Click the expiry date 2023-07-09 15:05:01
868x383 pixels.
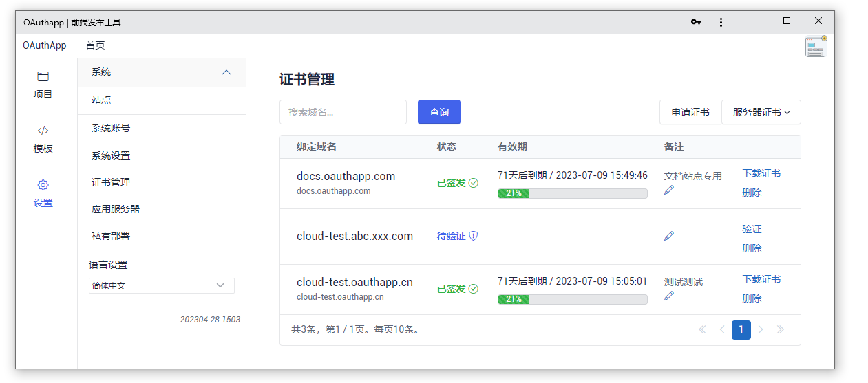[602, 281]
